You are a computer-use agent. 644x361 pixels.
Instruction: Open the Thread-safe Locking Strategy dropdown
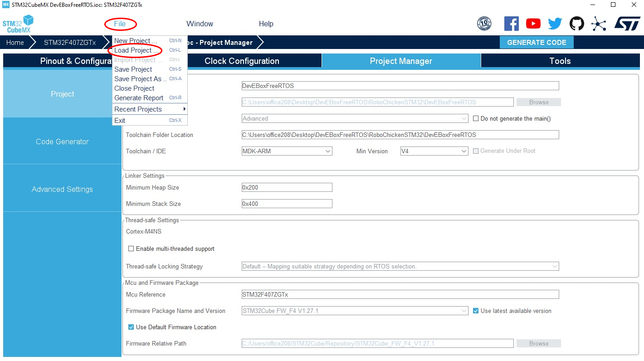[400, 266]
